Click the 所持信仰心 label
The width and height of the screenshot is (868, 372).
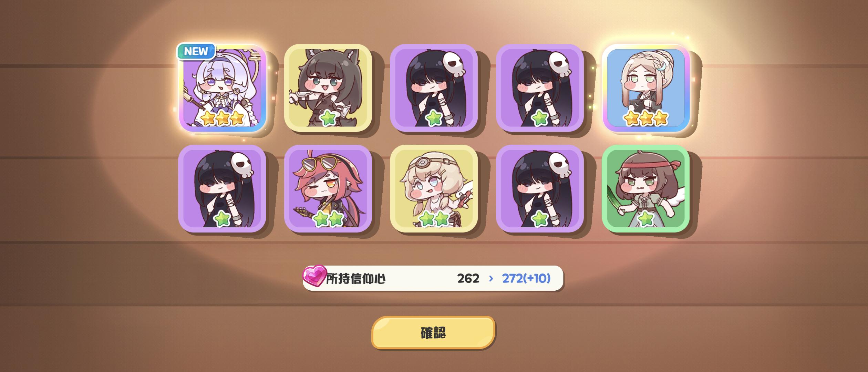click(355, 279)
